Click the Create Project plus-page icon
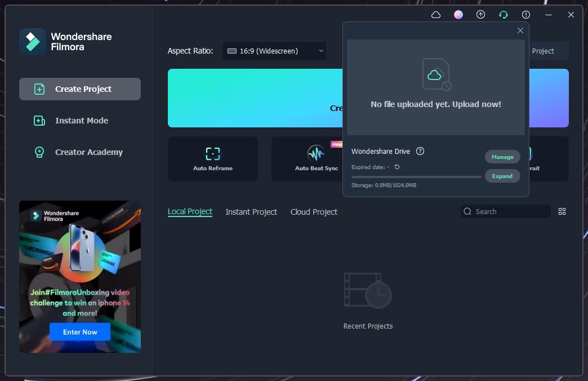Image resolution: width=588 pixels, height=381 pixels. 39,89
